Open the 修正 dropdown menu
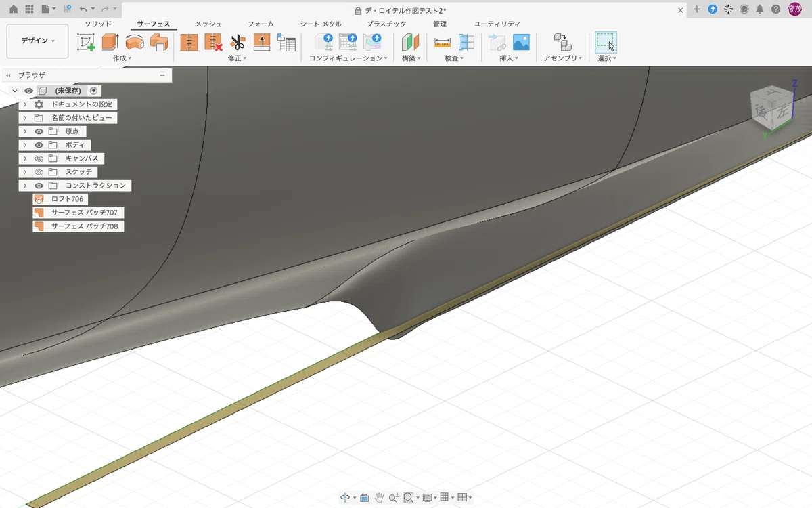Image resolution: width=812 pixels, height=508 pixels. click(x=237, y=59)
